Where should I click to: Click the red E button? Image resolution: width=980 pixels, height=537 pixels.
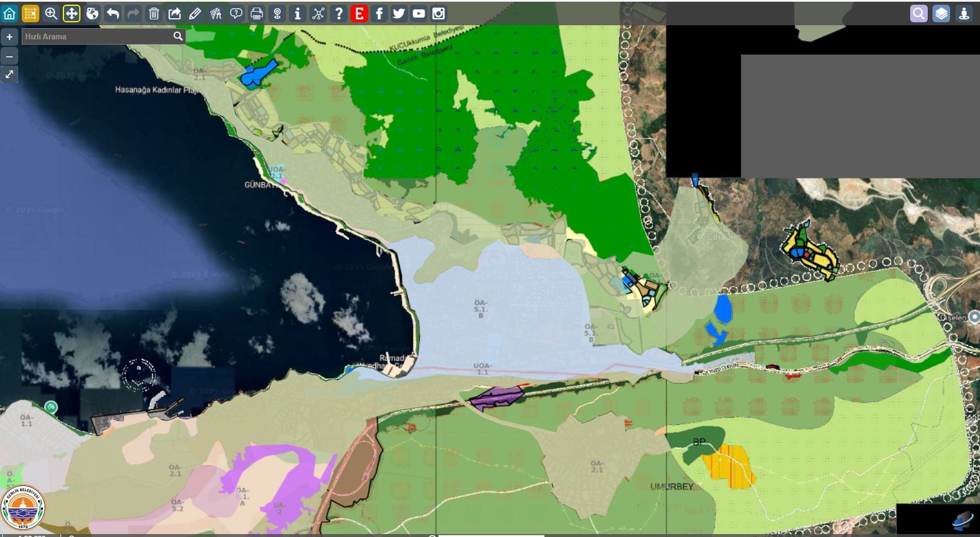(x=359, y=13)
